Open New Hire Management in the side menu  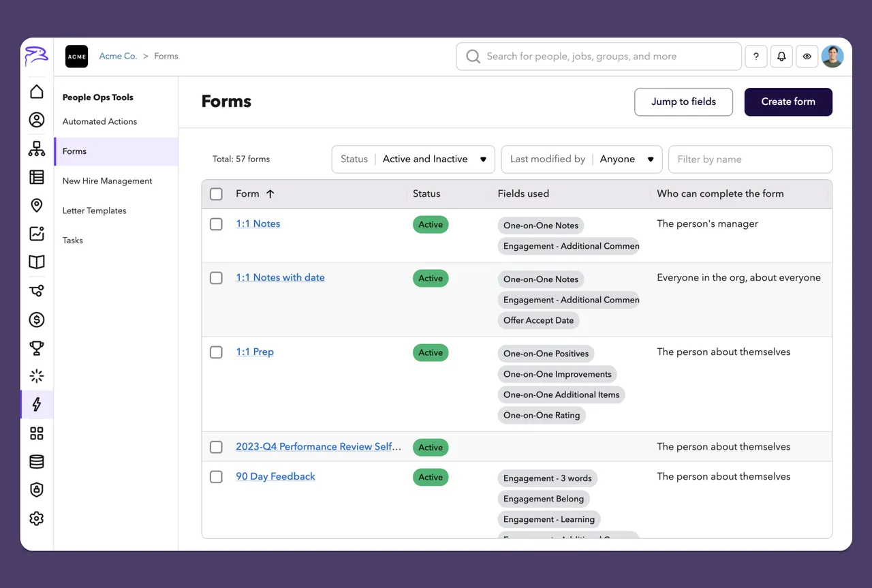coord(107,181)
